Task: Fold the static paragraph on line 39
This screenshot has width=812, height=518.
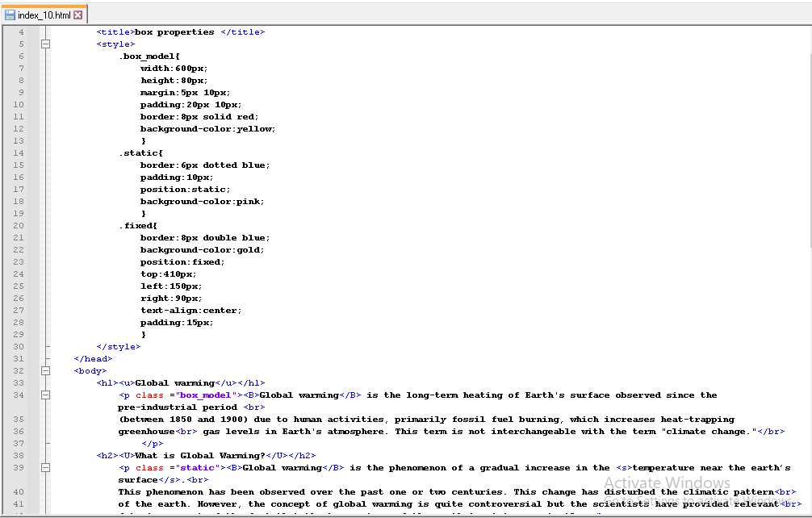Action: [46, 468]
